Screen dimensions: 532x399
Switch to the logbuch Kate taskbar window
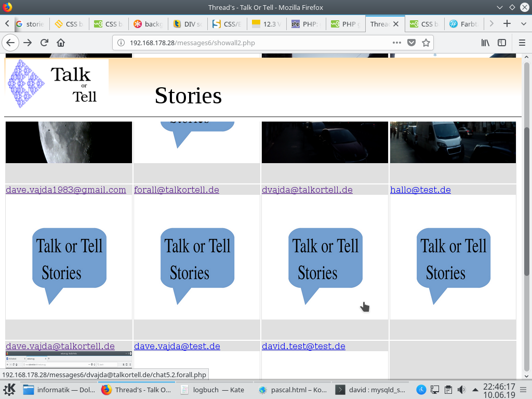[x=213, y=390]
